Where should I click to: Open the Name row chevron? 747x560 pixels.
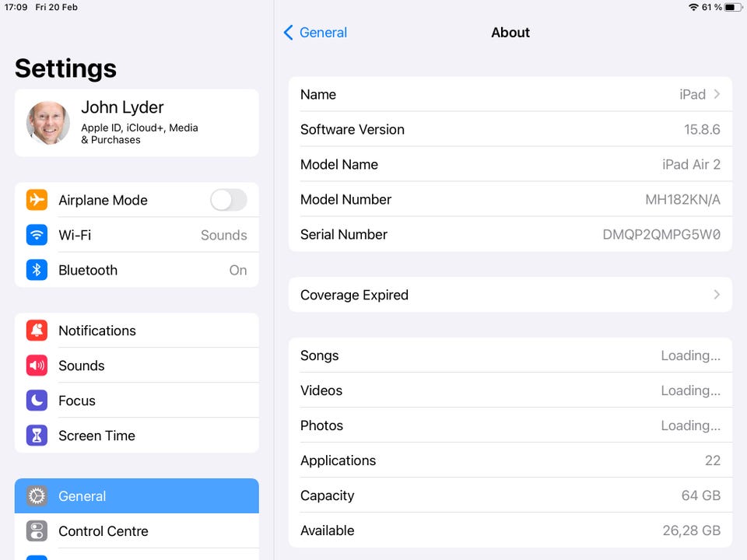pos(717,94)
